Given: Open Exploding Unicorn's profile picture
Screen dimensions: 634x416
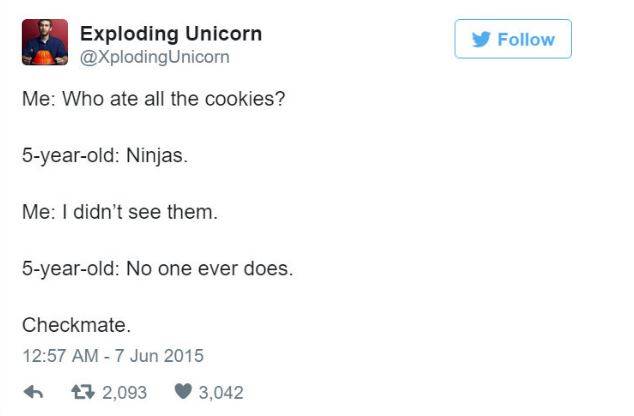Looking at the screenshot, I should tap(45, 42).
